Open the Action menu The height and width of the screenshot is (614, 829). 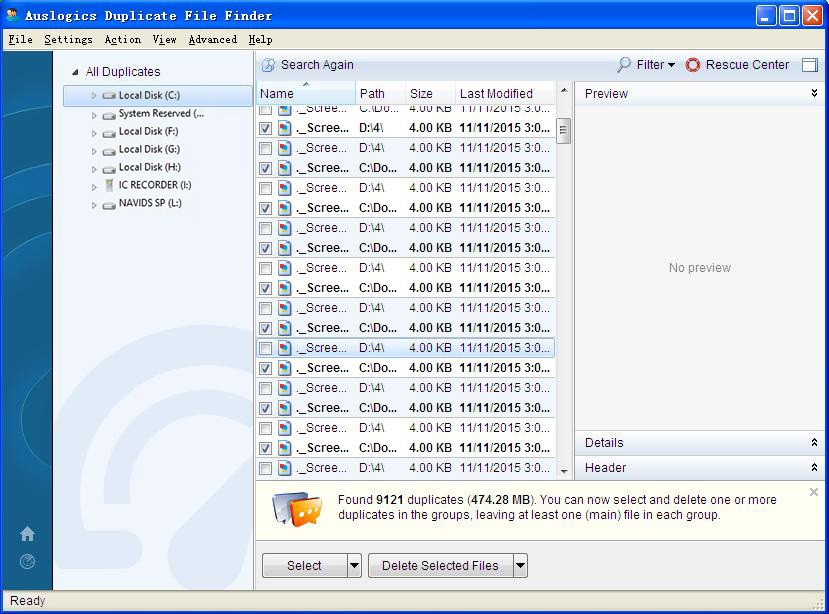123,40
